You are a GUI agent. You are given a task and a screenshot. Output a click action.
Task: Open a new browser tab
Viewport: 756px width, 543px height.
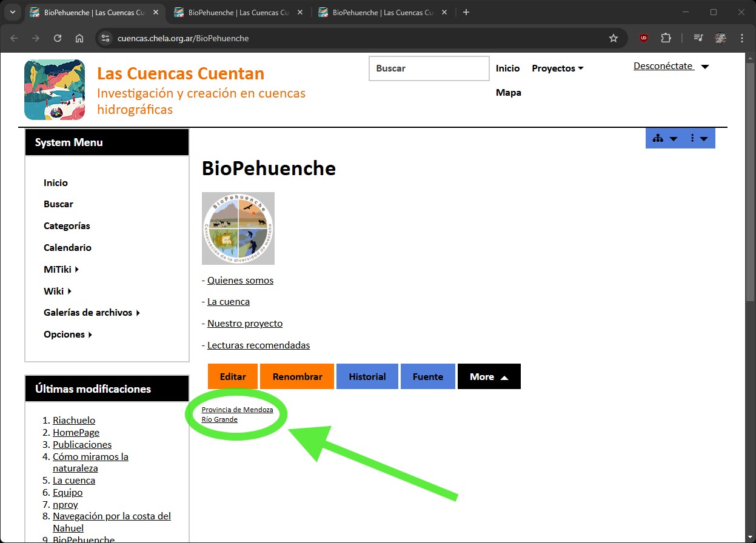tap(466, 12)
